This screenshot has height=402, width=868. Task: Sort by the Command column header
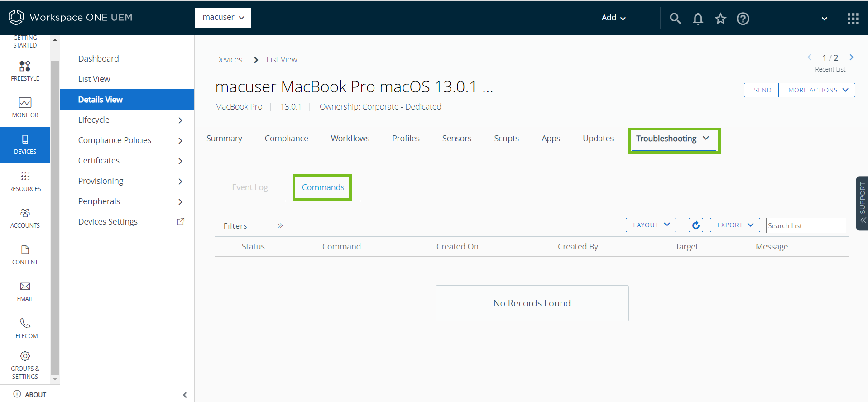(341, 247)
